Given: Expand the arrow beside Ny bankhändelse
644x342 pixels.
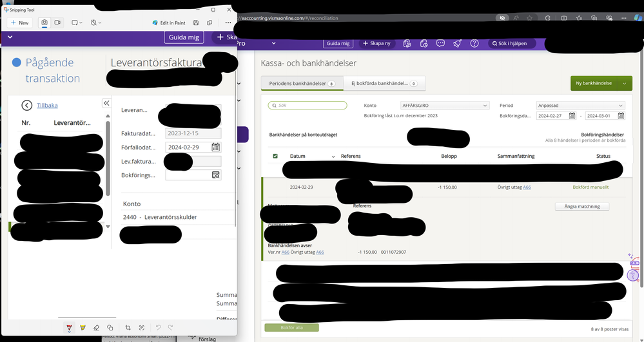Looking at the screenshot, I should click(x=624, y=83).
